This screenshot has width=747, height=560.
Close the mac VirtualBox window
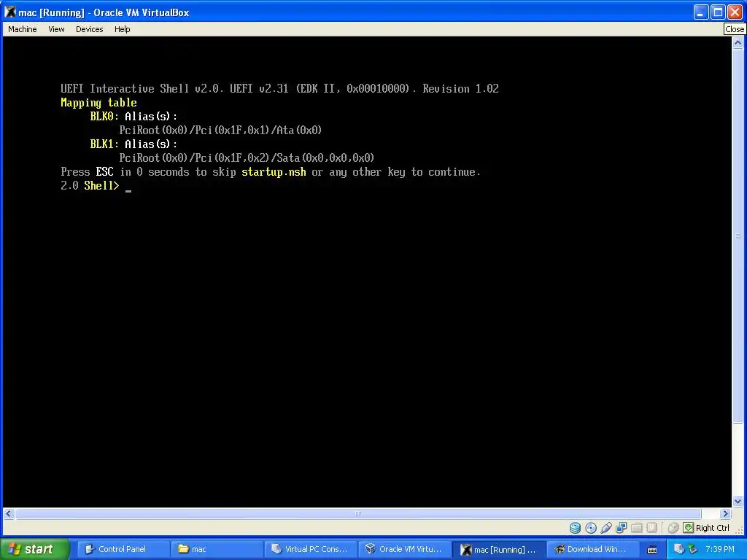(735, 12)
